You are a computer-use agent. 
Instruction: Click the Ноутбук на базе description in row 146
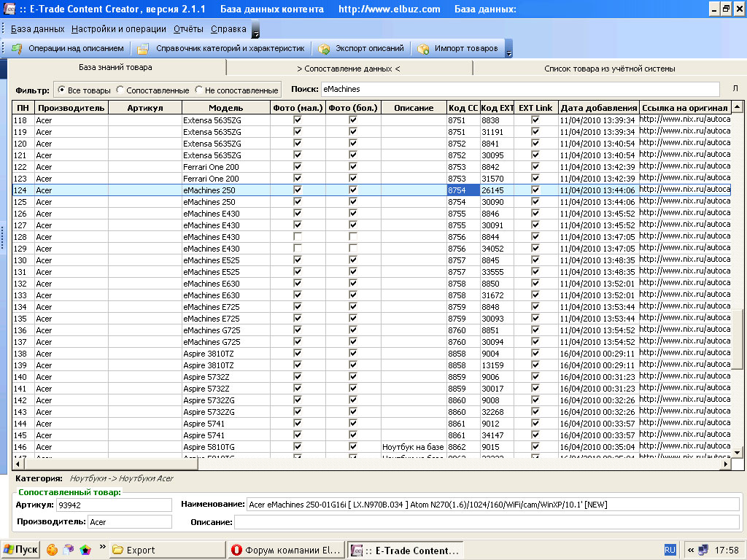point(413,447)
